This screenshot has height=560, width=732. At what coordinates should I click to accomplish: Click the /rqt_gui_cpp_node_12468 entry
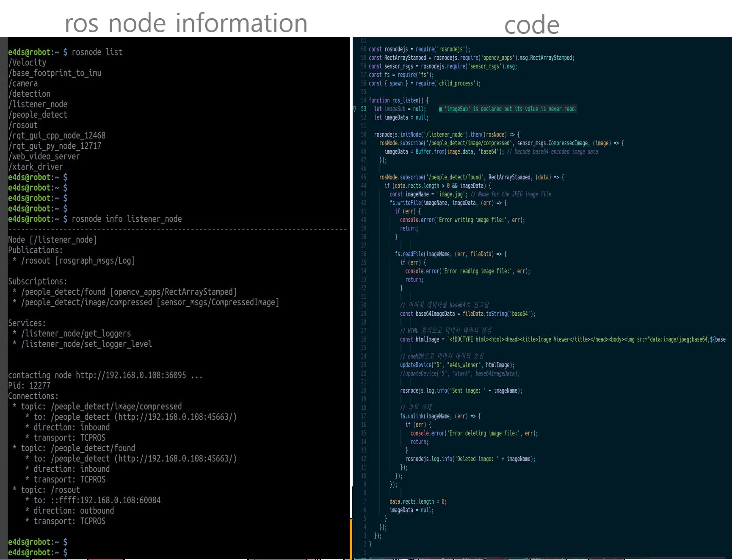pyautogui.click(x=57, y=135)
